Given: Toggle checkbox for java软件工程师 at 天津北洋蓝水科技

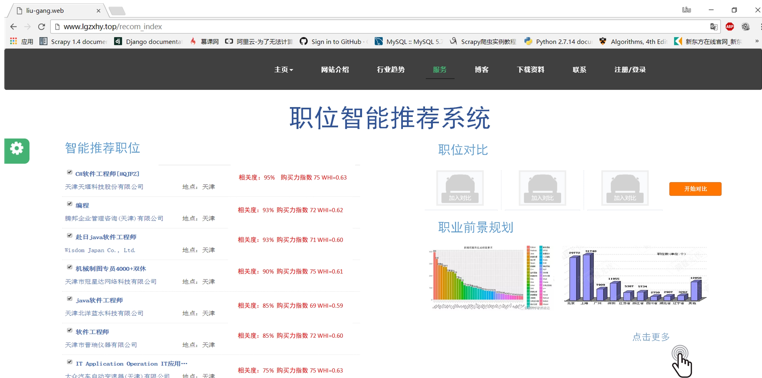Looking at the screenshot, I should pyautogui.click(x=69, y=299).
